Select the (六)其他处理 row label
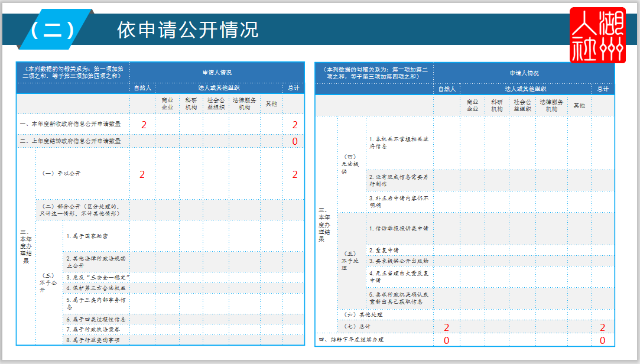The image size is (640, 364). pyautogui.click(x=363, y=314)
